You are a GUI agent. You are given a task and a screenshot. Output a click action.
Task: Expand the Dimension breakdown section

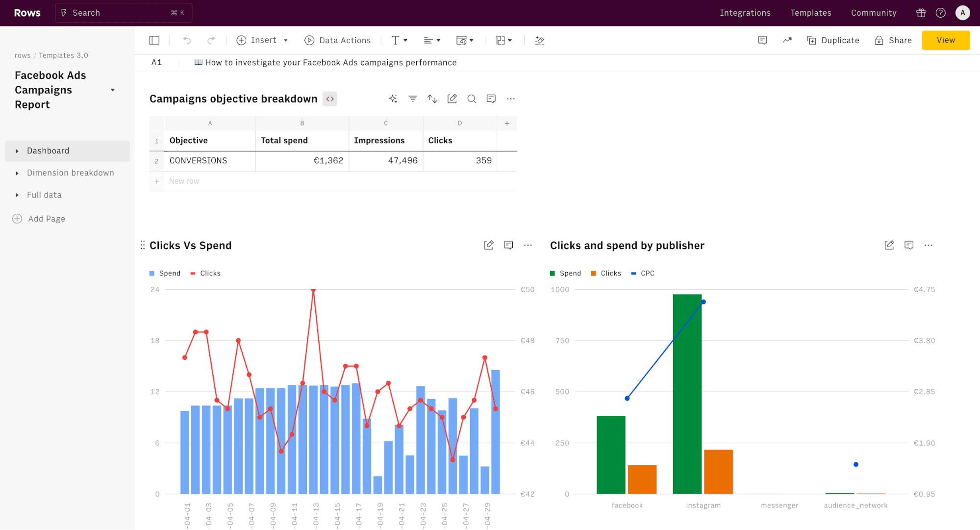[17, 172]
